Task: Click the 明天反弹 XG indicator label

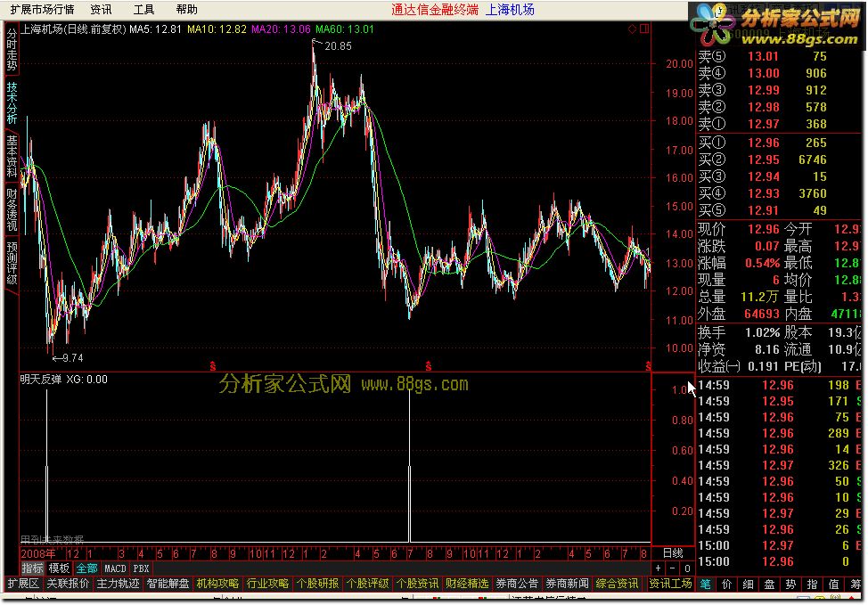Action: [64, 380]
